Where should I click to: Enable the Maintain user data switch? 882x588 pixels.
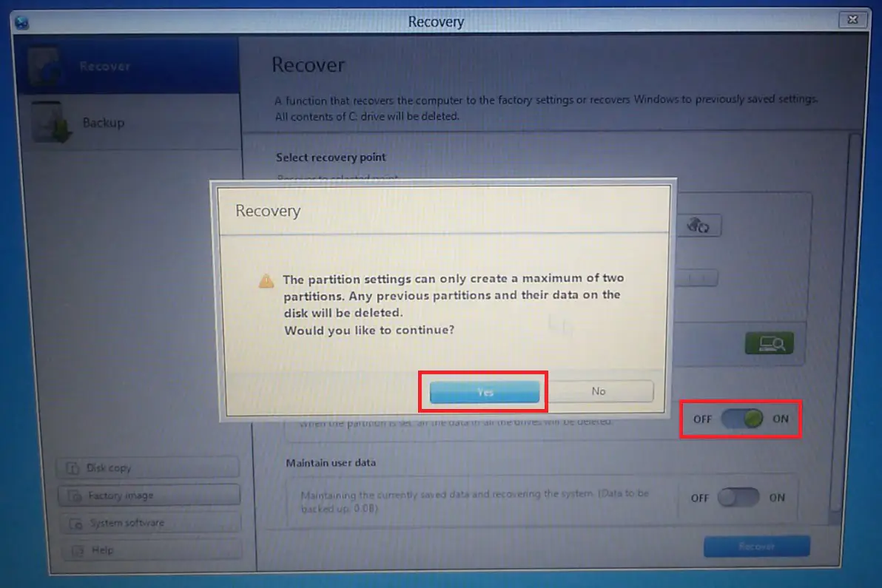point(738,498)
